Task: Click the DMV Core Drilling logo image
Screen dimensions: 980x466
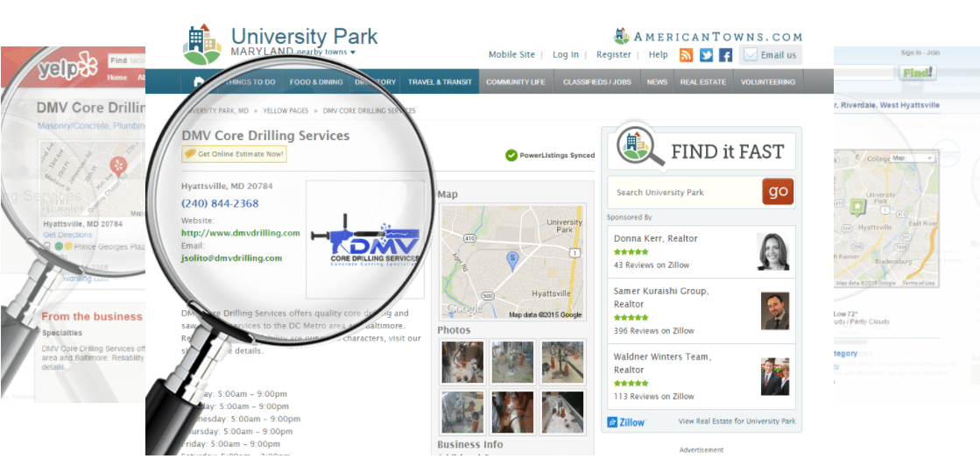Action: point(364,239)
